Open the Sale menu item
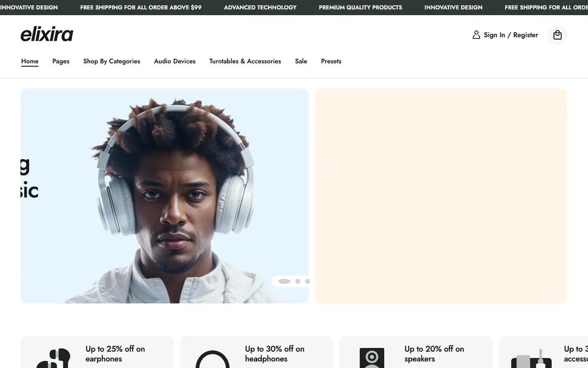The width and height of the screenshot is (588, 368). coord(301,61)
